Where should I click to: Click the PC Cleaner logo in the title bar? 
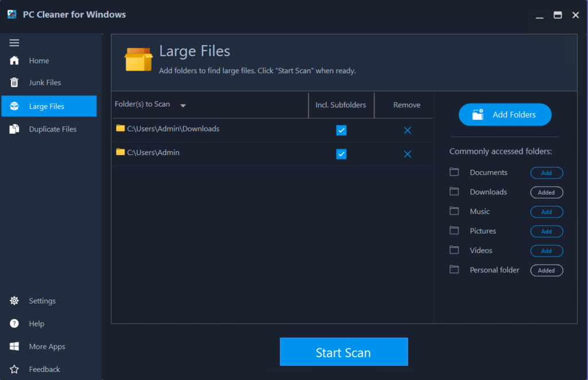pos(11,14)
